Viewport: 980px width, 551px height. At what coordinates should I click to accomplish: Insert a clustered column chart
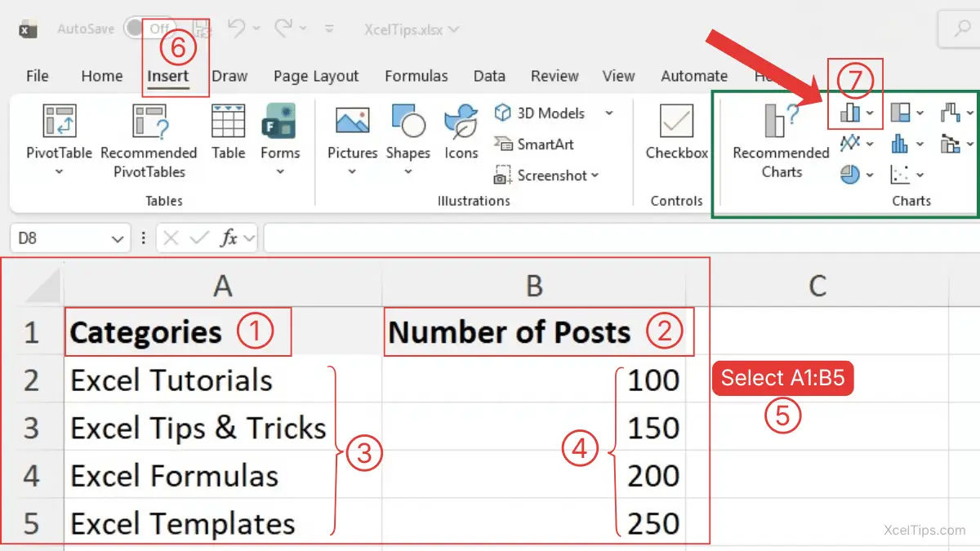pos(850,112)
